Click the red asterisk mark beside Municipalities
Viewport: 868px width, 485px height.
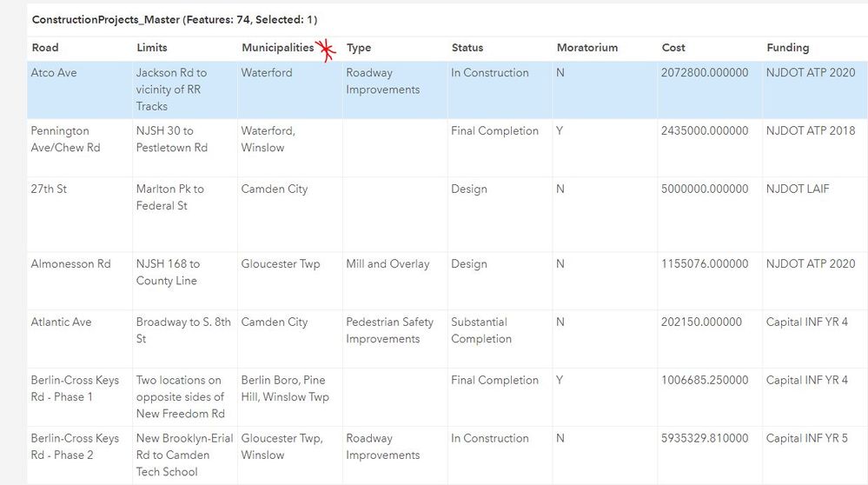pos(327,51)
